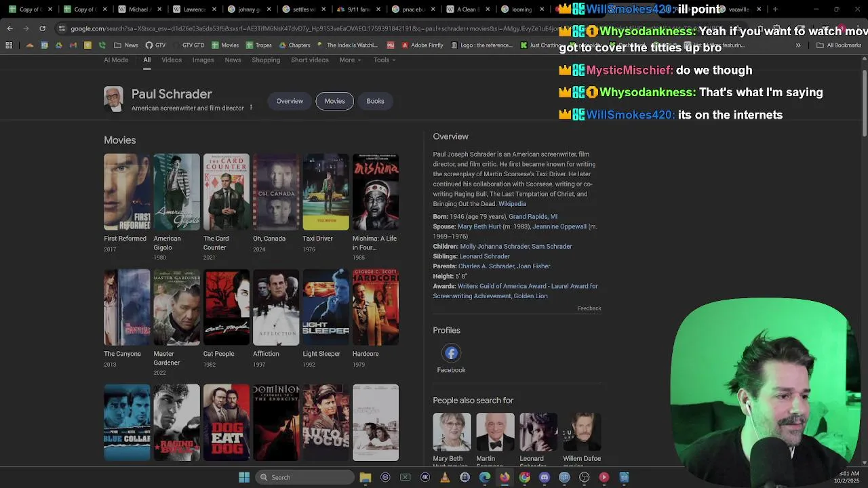Show hidden bookmarks overflow chevron

click(798, 45)
